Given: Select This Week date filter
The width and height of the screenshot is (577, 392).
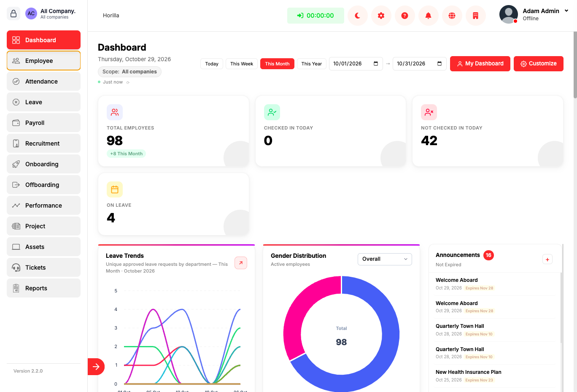Looking at the screenshot, I should 242,64.
